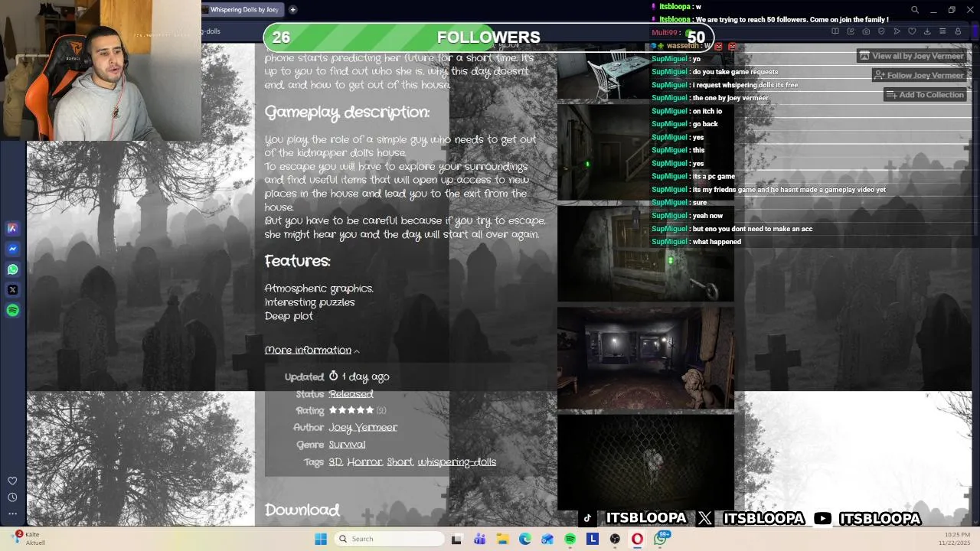Open Aria AI in Opera sidebar

(12, 228)
